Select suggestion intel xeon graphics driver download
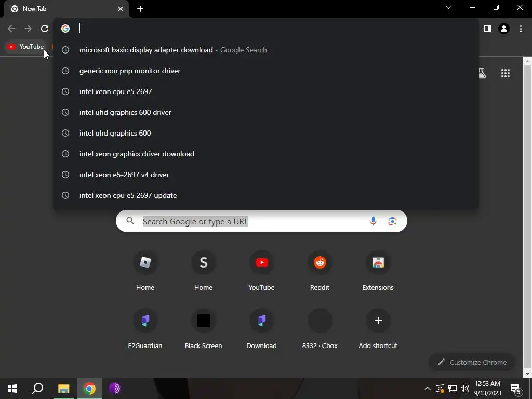 tap(266, 154)
